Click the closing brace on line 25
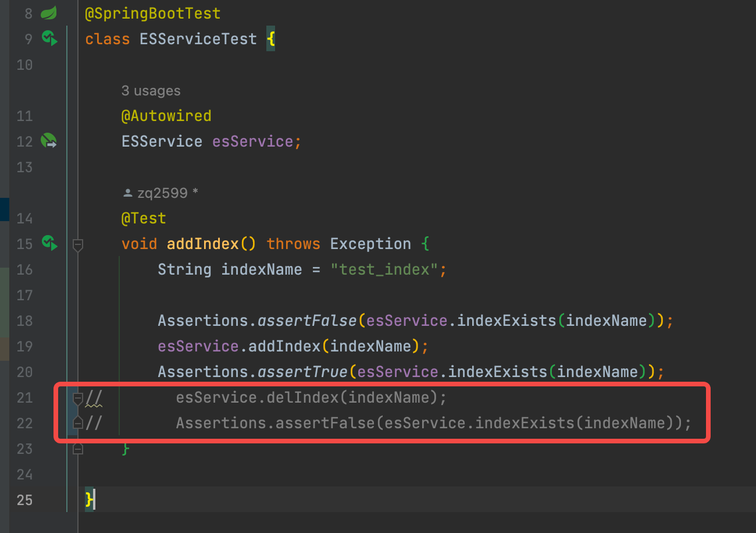Viewport: 756px width, 533px height. 87,500
